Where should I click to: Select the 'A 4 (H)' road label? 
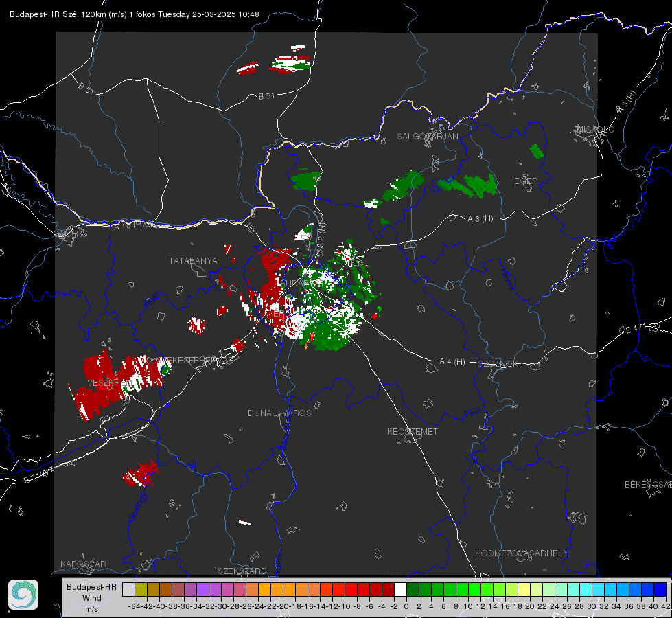coord(452,362)
